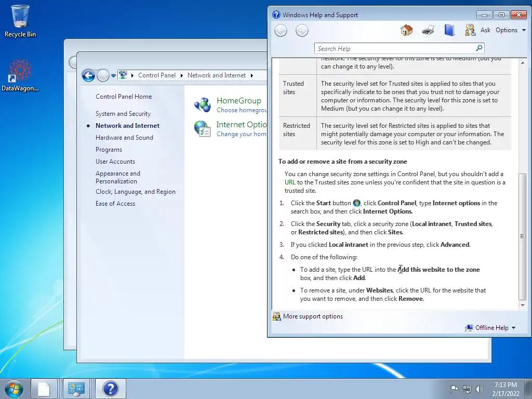
Task: Click the Help scrollbar up arrow
Action: coord(523,63)
